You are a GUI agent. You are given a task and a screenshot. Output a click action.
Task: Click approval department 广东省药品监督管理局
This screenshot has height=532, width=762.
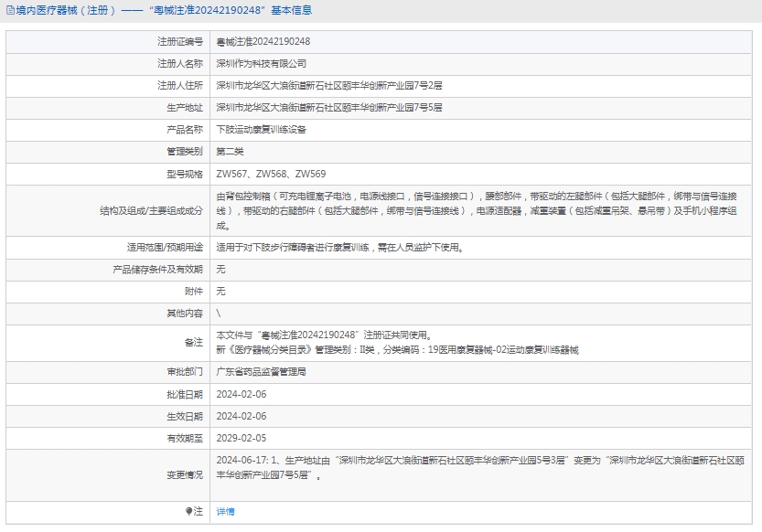261,372
